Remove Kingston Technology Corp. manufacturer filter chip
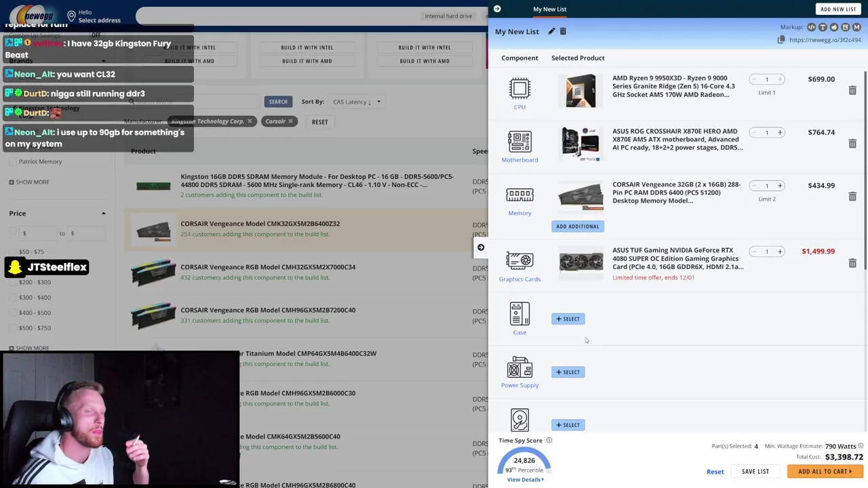 tap(250, 121)
